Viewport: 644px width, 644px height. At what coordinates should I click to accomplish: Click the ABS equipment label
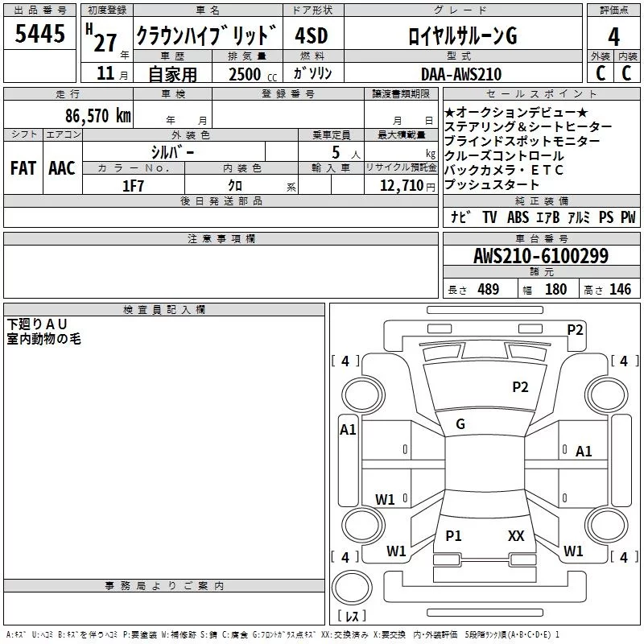pos(518,217)
